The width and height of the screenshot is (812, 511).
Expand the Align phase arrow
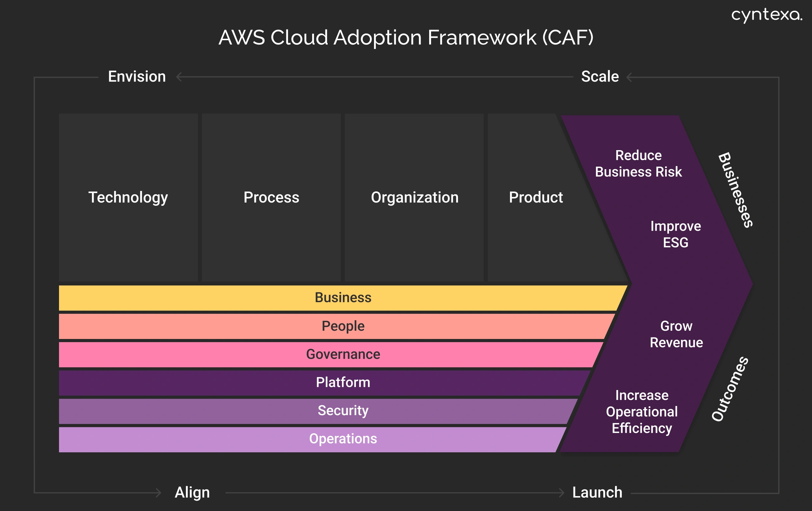(x=193, y=493)
